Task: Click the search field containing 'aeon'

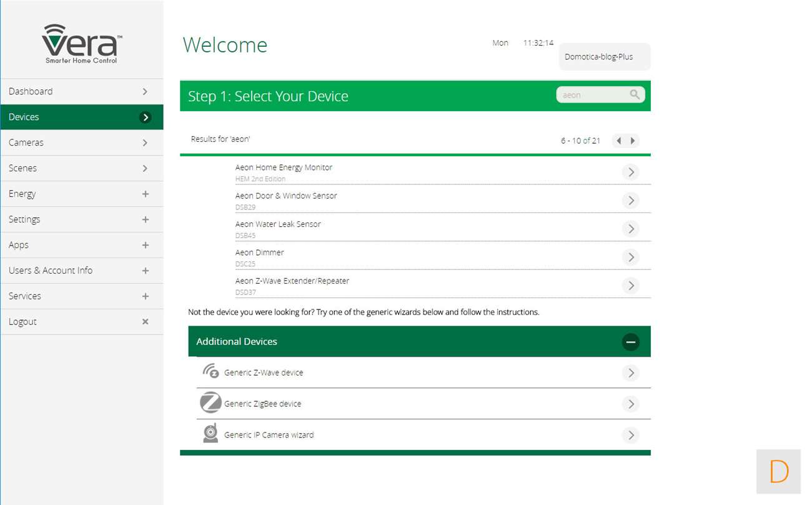Action: pos(600,94)
